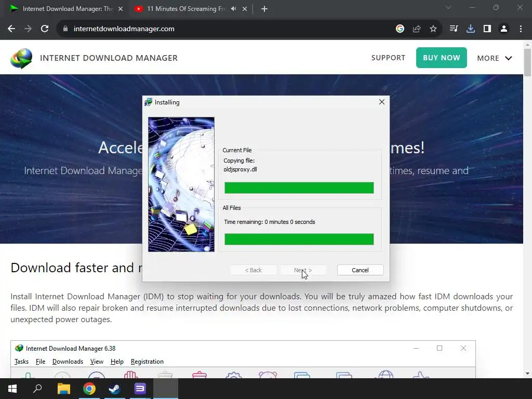
Task: Open a new browser tab
Action: tap(264, 9)
